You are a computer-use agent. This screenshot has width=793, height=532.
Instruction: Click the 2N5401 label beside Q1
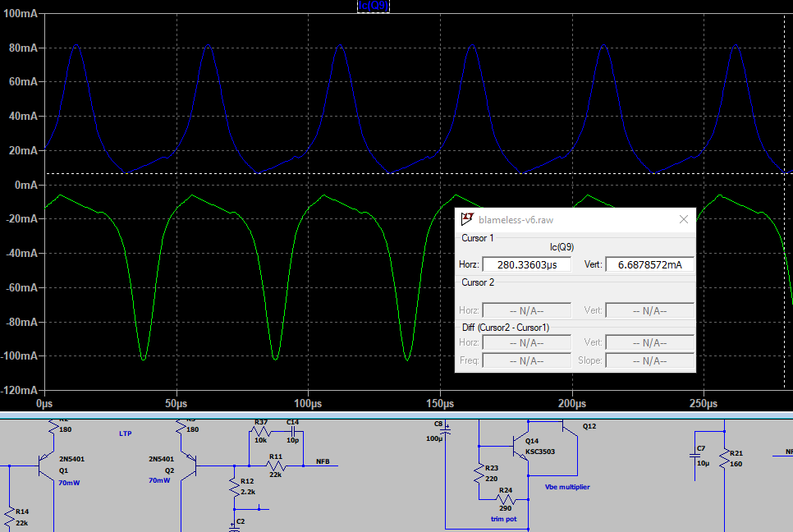[x=71, y=459]
